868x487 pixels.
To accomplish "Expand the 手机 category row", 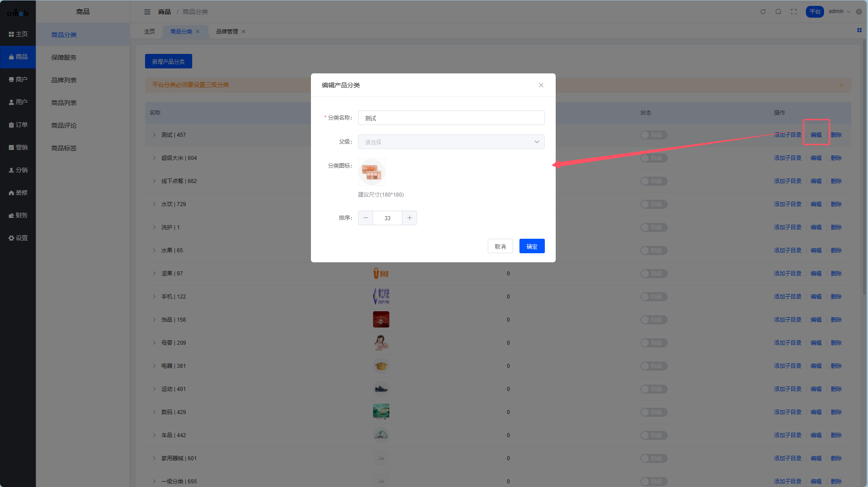I will click(154, 297).
